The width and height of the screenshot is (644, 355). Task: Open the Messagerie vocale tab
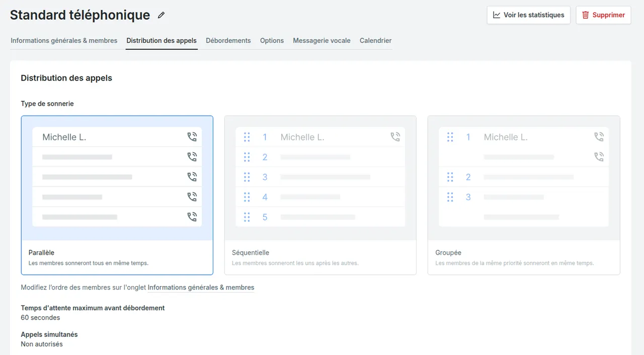tap(321, 40)
